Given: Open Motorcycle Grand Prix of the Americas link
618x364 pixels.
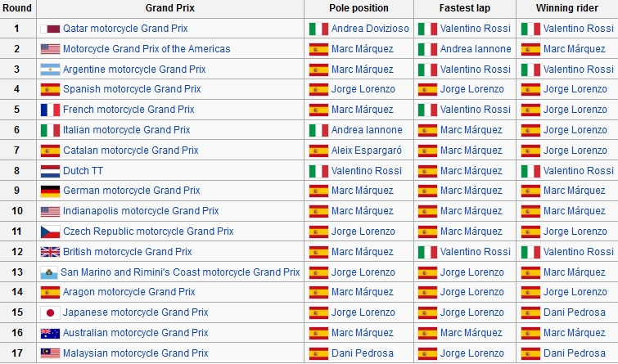Looking at the screenshot, I should (x=147, y=49).
